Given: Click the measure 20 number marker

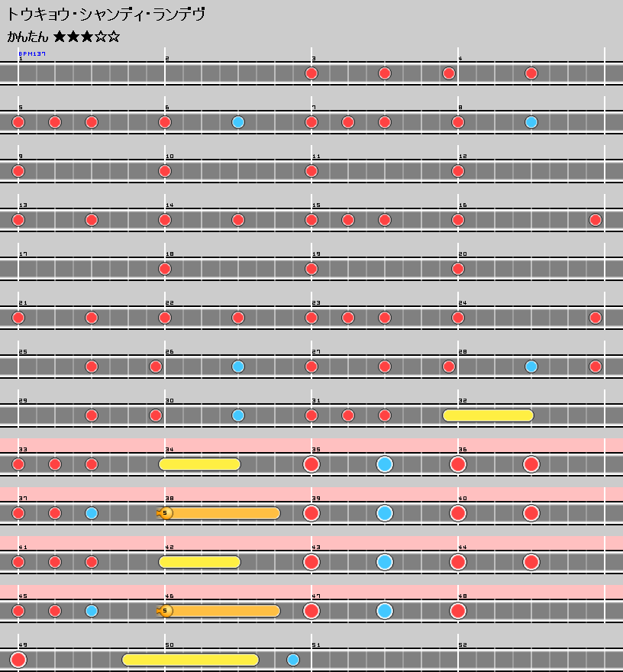Looking at the screenshot, I should click(x=463, y=254).
